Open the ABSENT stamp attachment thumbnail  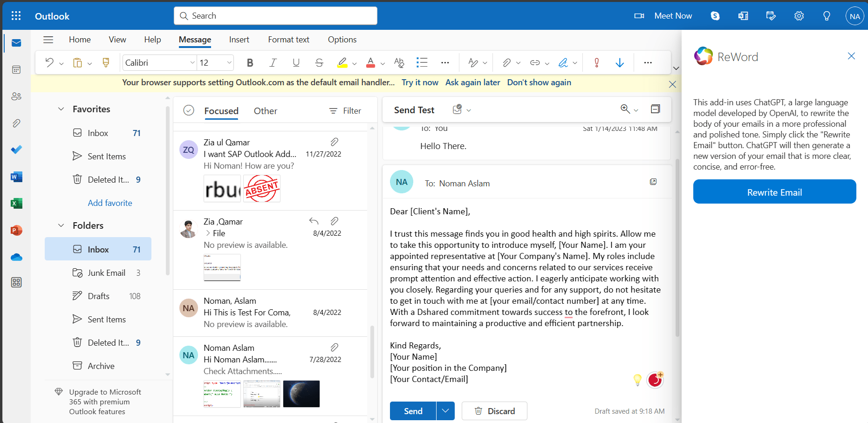(262, 189)
